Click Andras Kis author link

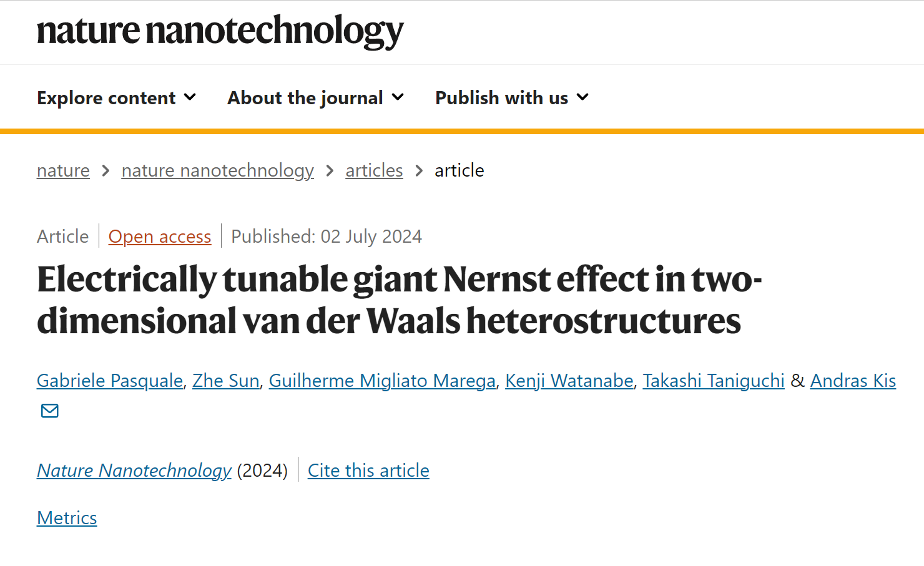853,381
